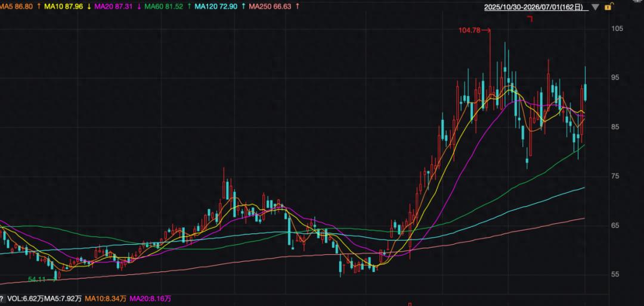Click the magenta MA20:8.16万 volume label
Viewport: 644px width, 306px height.
click(x=150, y=299)
